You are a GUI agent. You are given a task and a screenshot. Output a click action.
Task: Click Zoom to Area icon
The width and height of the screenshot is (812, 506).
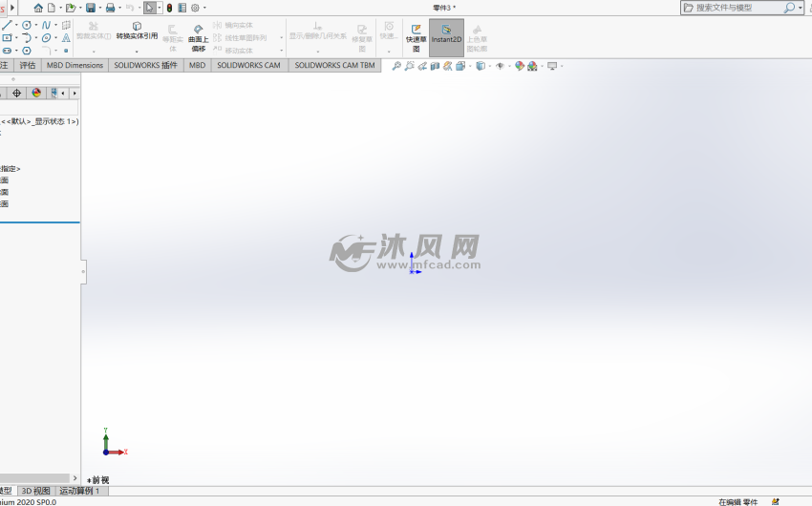click(409, 66)
